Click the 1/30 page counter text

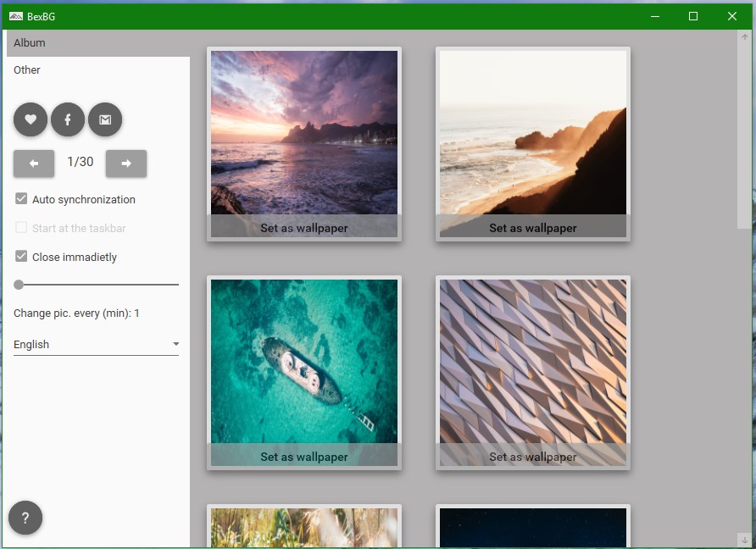tap(80, 162)
